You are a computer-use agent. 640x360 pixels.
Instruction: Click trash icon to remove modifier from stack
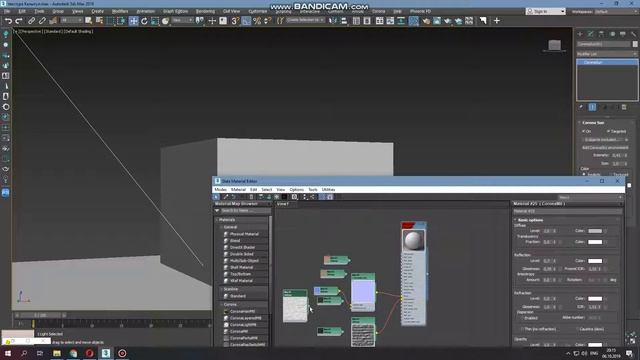(624, 107)
